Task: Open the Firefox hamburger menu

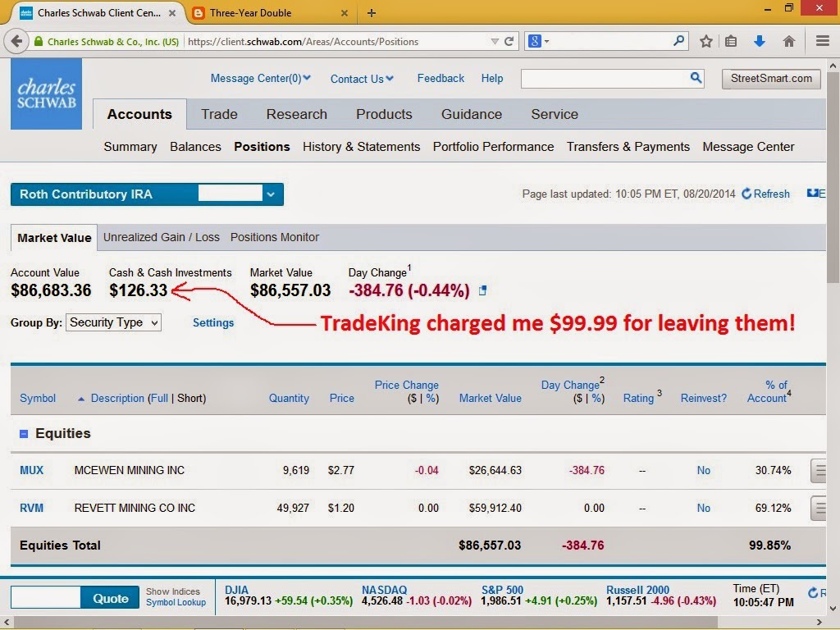Action: 822,41
